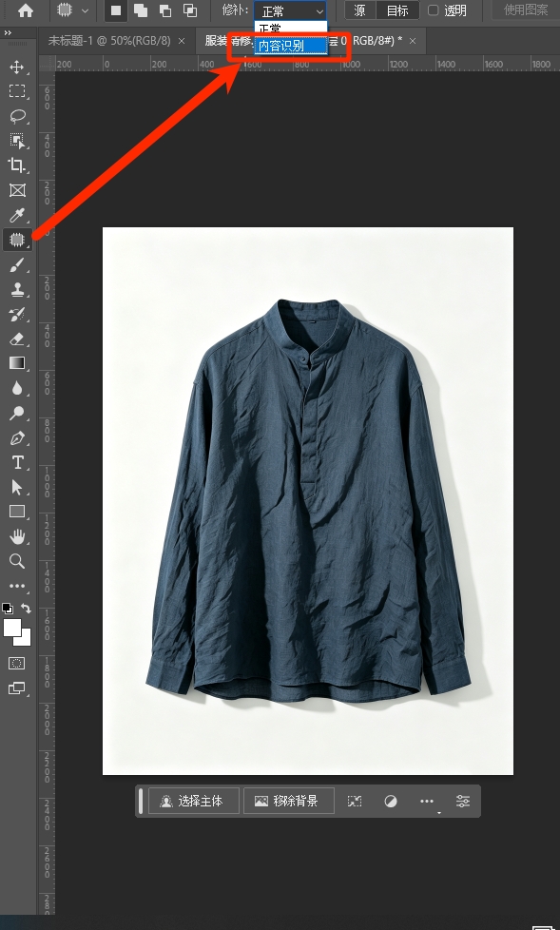Screen dimensions: 560x930
Task: Select the 源 patch option
Action: coord(360,10)
